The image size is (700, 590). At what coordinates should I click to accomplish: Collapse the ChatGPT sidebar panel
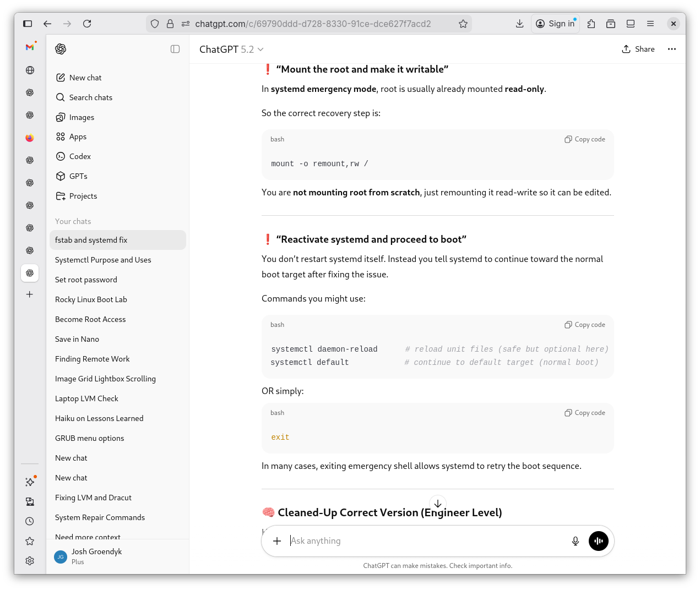(x=175, y=49)
